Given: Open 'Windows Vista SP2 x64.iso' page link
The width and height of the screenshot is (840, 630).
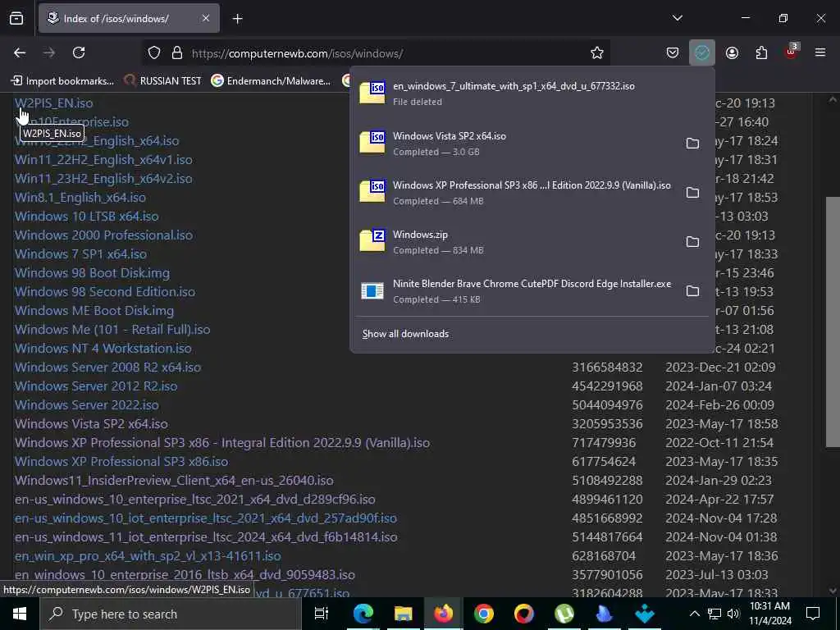Looking at the screenshot, I should point(91,423).
